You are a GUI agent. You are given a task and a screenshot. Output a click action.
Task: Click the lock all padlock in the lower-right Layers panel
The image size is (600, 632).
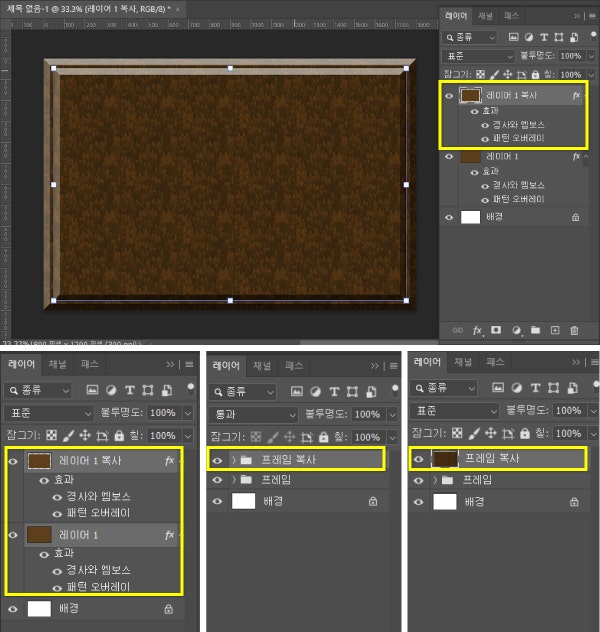525,433
